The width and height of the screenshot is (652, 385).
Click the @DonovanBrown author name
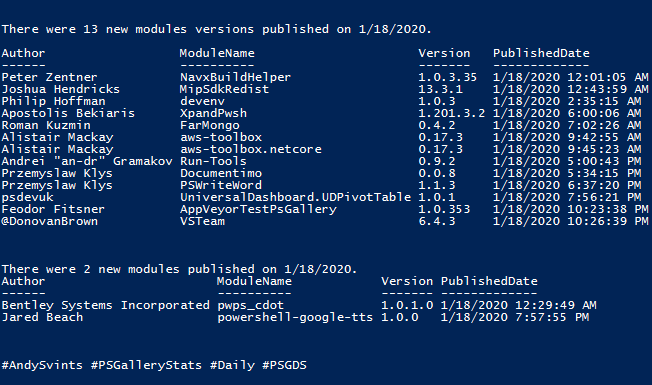click(x=49, y=221)
